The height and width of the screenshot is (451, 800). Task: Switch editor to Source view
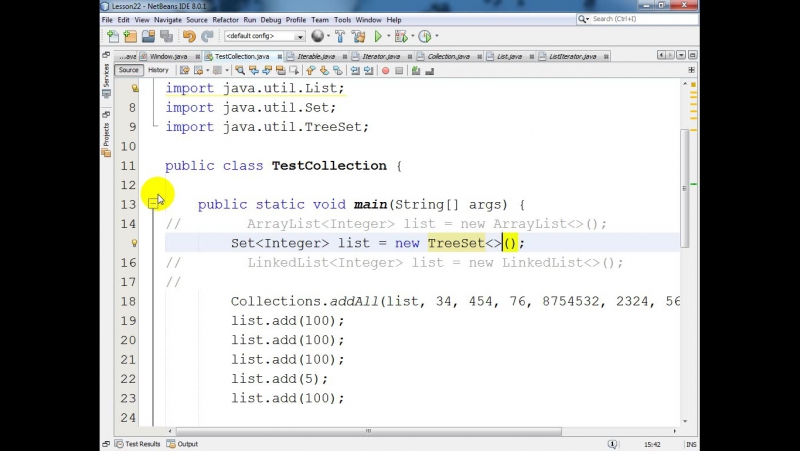point(129,70)
